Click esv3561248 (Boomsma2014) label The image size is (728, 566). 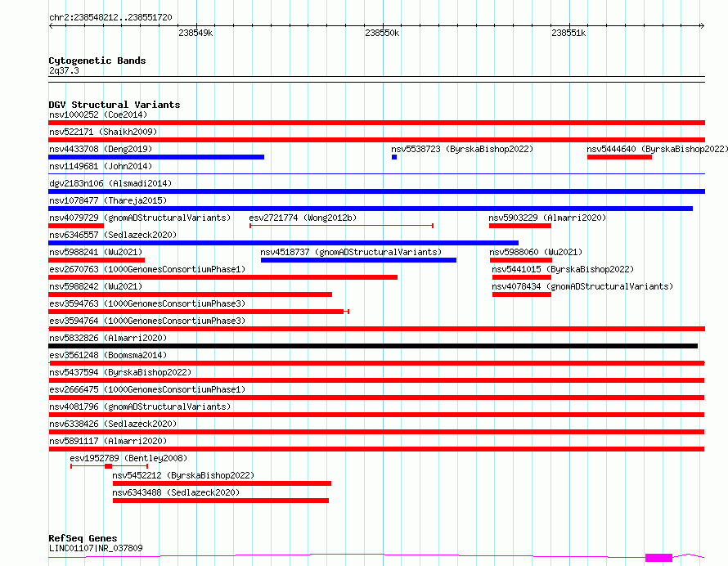(x=108, y=355)
